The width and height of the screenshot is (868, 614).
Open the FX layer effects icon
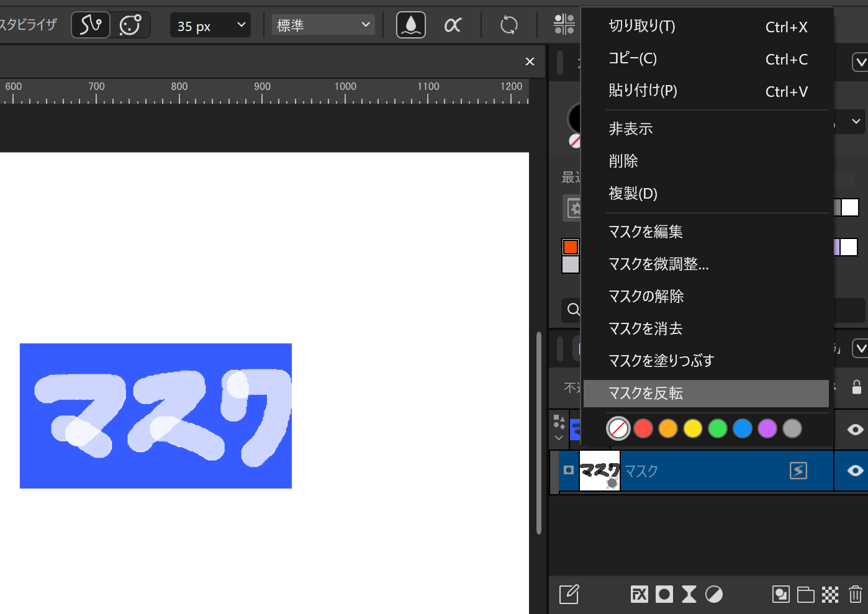pos(640,594)
